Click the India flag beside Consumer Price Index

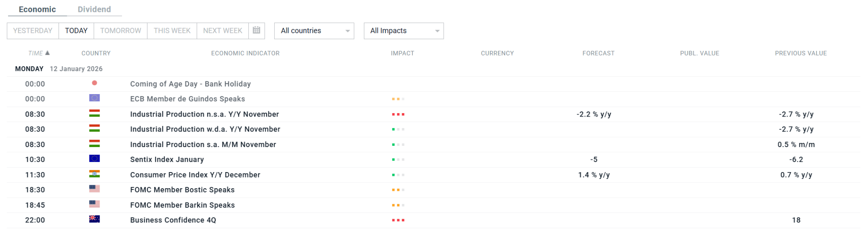coord(95,174)
